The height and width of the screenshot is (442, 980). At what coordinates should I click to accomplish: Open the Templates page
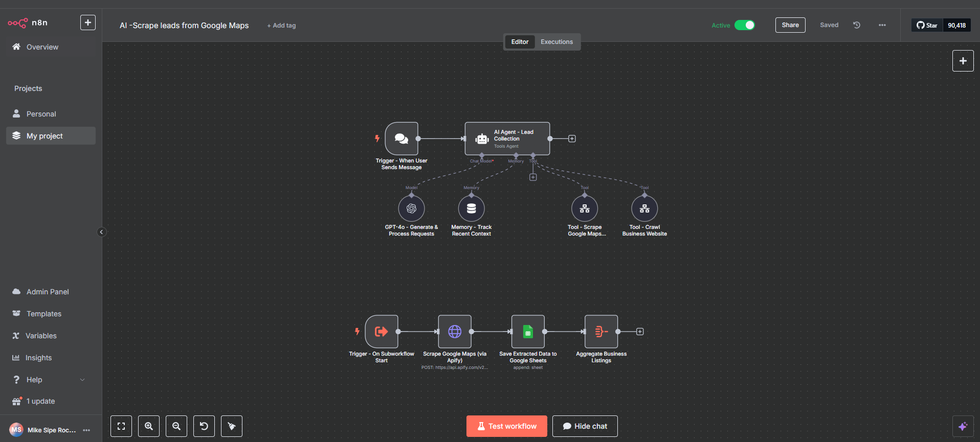[x=51, y=314]
